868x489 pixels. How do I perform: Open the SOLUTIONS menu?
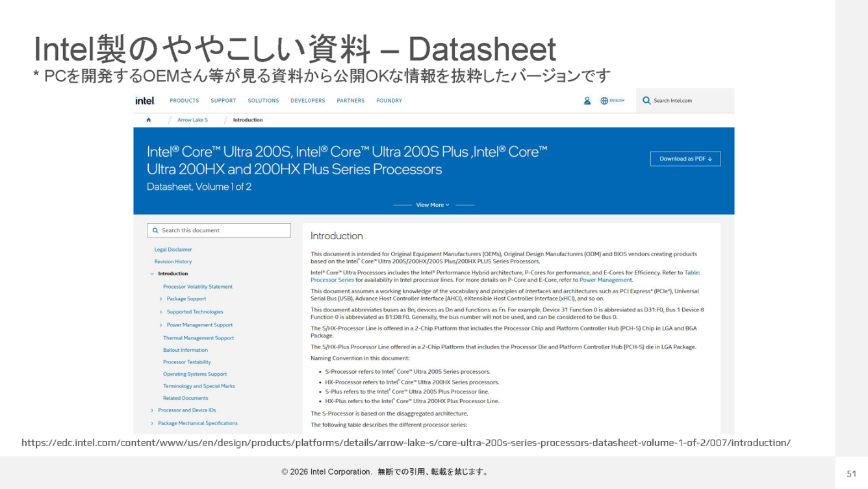coord(263,101)
